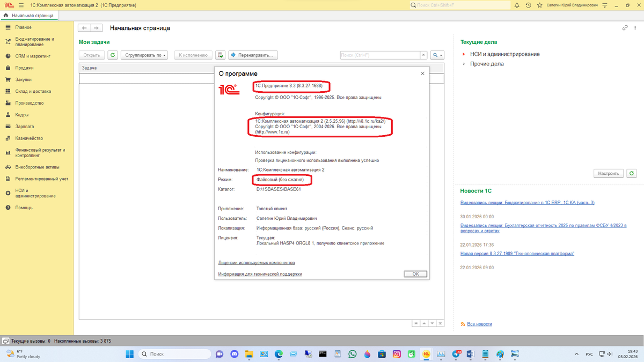This screenshot has height=362, width=644.
Task: Close the О программе dialog
Action: pos(422,73)
